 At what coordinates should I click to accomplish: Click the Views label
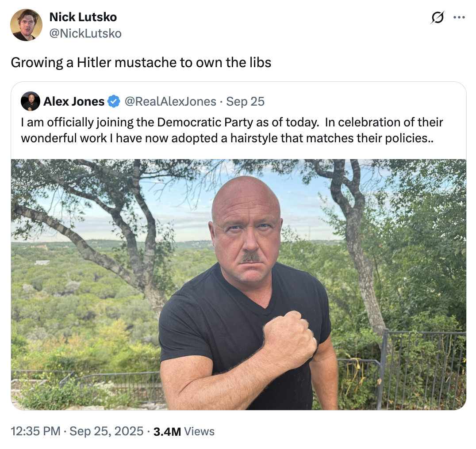point(199,431)
